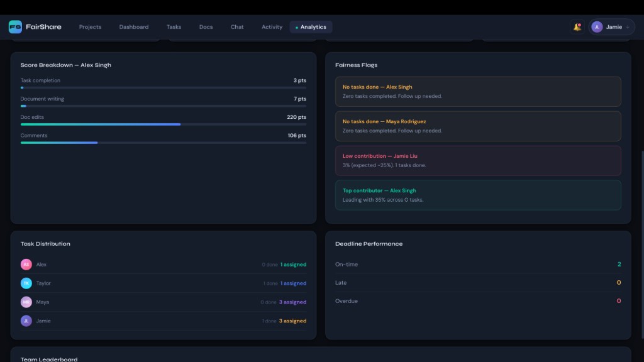
Task: Select the Activity tab
Action: tap(271, 27)
